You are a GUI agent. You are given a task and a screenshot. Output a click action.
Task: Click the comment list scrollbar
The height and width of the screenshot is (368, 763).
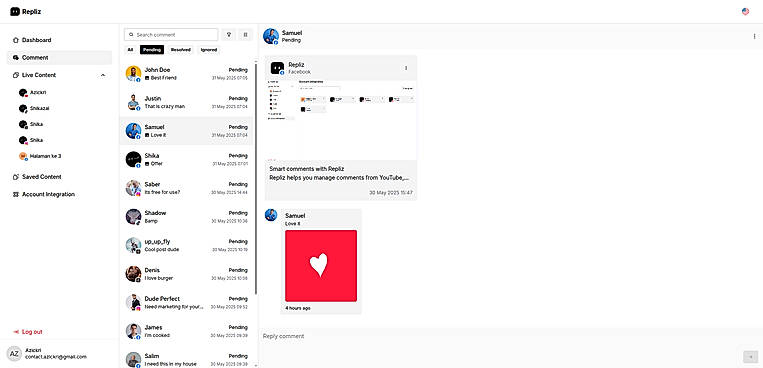256,179
